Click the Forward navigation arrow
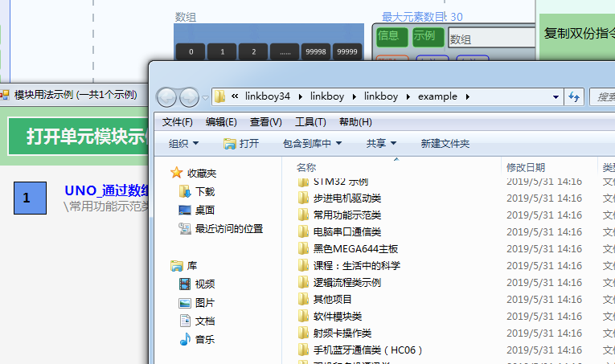Viewport: 615px width, 364px height. (x=190, y=97)
